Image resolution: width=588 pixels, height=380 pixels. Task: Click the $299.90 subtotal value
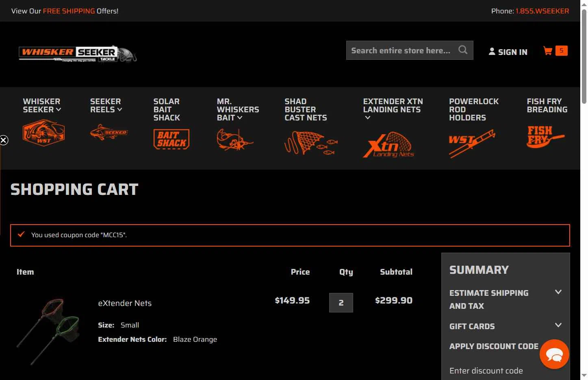394,300
